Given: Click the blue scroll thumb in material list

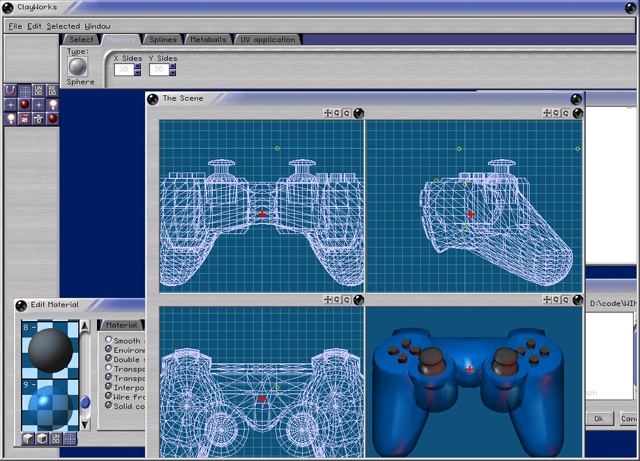Looking at the screenshot, I should coord(85,402).
